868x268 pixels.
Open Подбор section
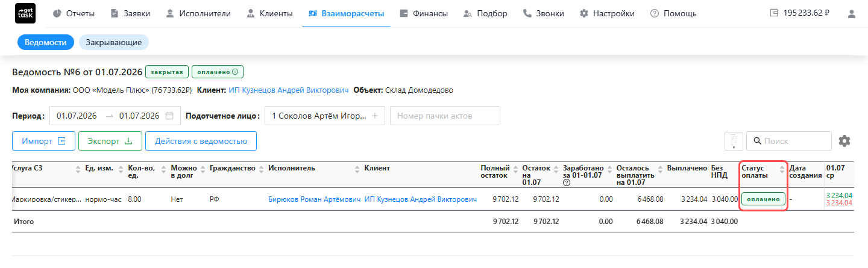click(485, 13)
